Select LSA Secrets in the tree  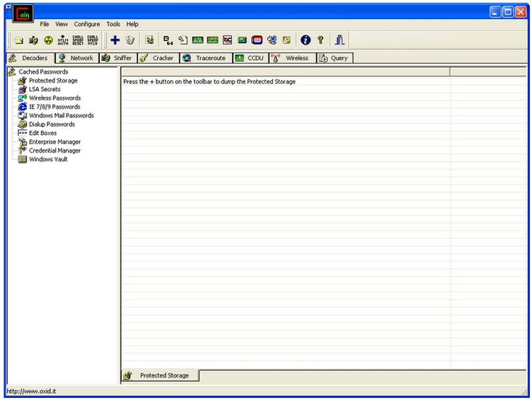[45, 90]
